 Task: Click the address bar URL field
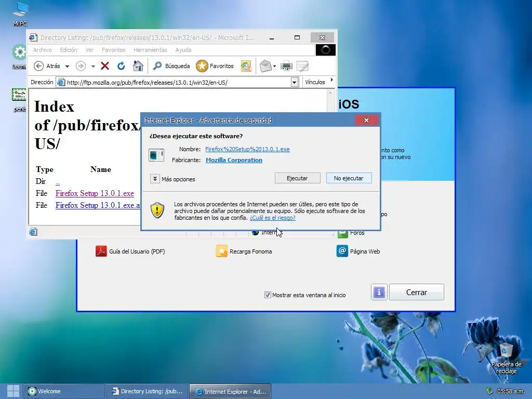point(178,83)
